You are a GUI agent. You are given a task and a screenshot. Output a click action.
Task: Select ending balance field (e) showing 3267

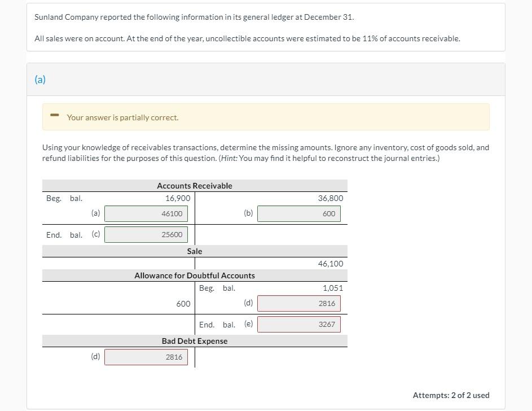[x=299, y=324]
